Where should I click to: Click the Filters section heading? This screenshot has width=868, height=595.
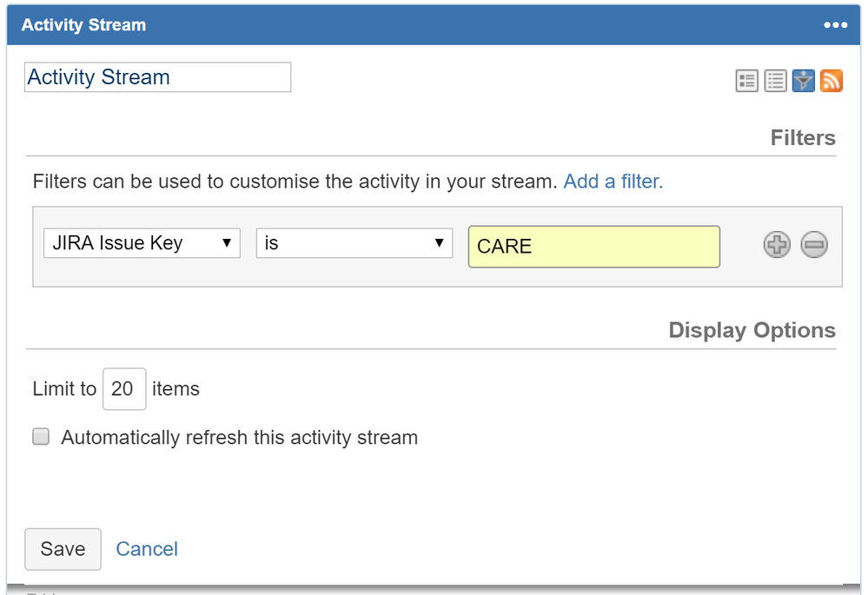tap(803, 137)
